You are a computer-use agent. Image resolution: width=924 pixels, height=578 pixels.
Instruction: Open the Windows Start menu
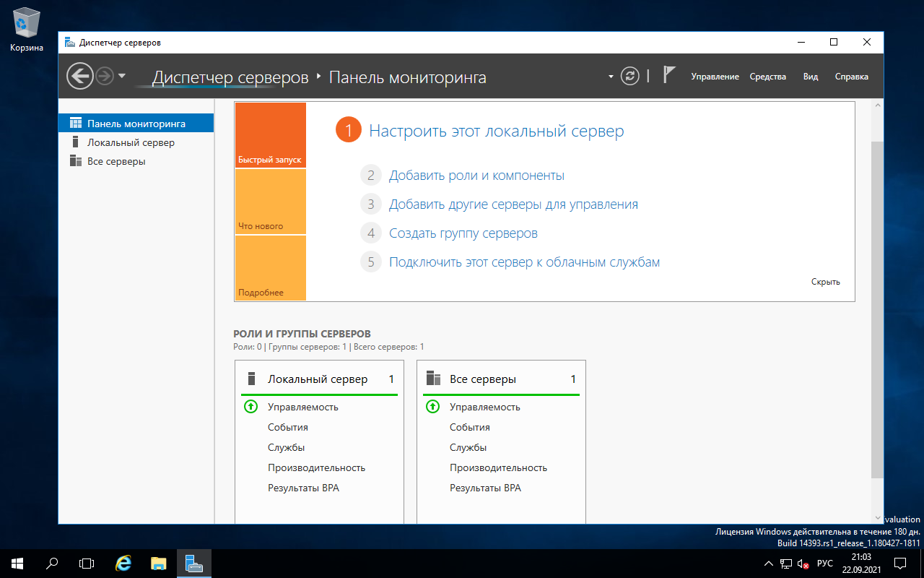click(17, 564)
